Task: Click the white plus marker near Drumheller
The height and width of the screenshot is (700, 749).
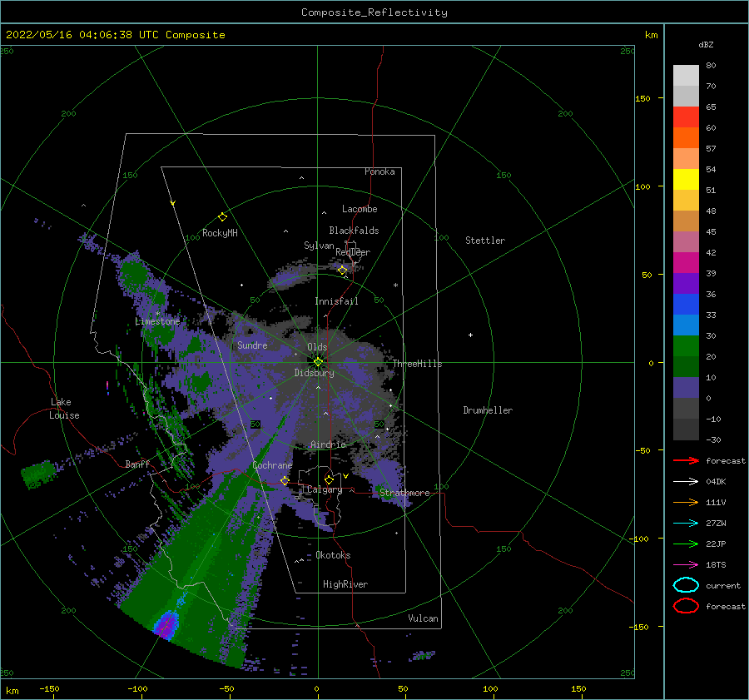Action: 470,335
